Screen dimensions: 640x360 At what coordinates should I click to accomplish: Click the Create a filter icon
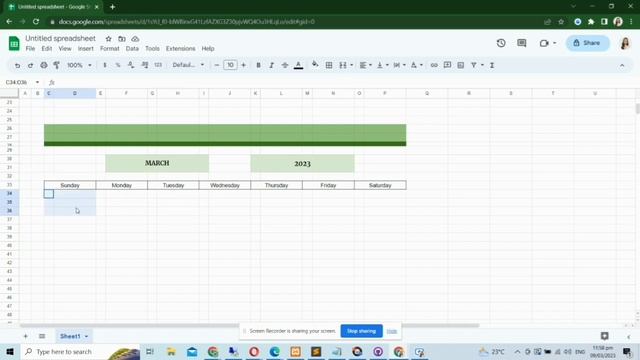[x=474, y=65]
